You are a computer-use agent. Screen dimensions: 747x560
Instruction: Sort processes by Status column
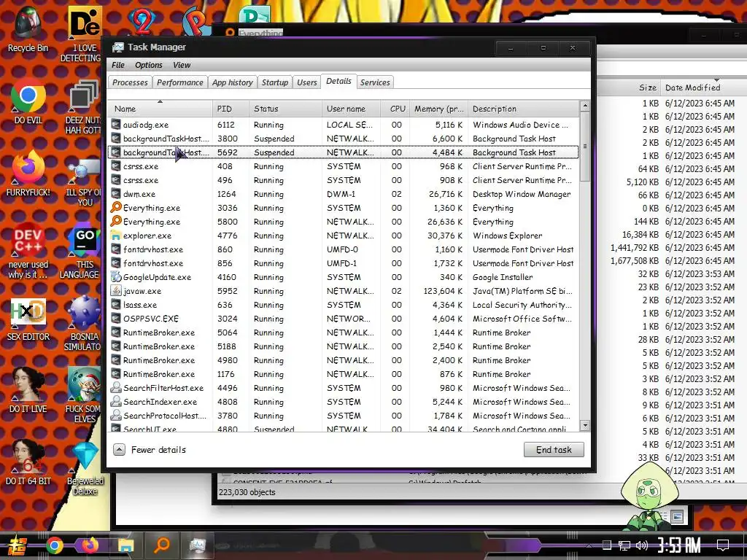coord(285,109)
